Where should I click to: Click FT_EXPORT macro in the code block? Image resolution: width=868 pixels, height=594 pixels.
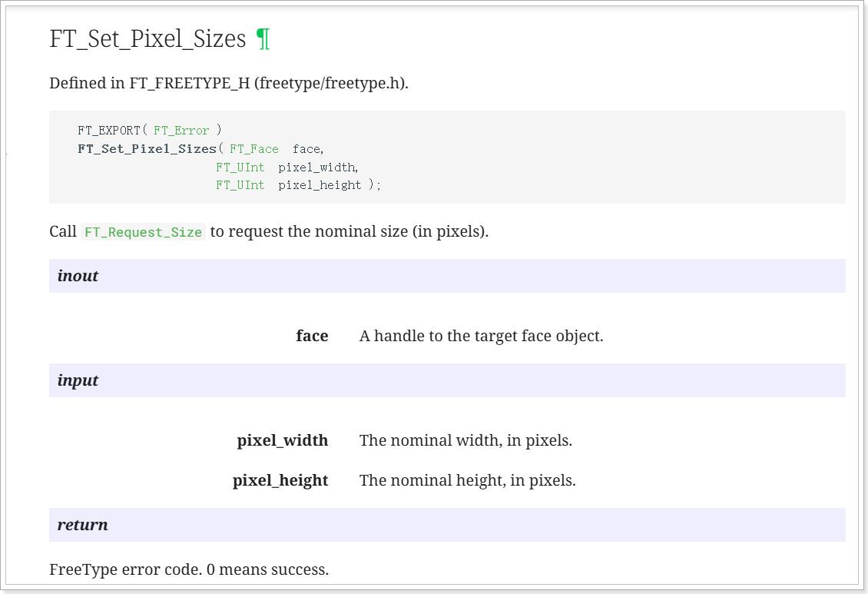pyautogui.click(x=109, y=131)
